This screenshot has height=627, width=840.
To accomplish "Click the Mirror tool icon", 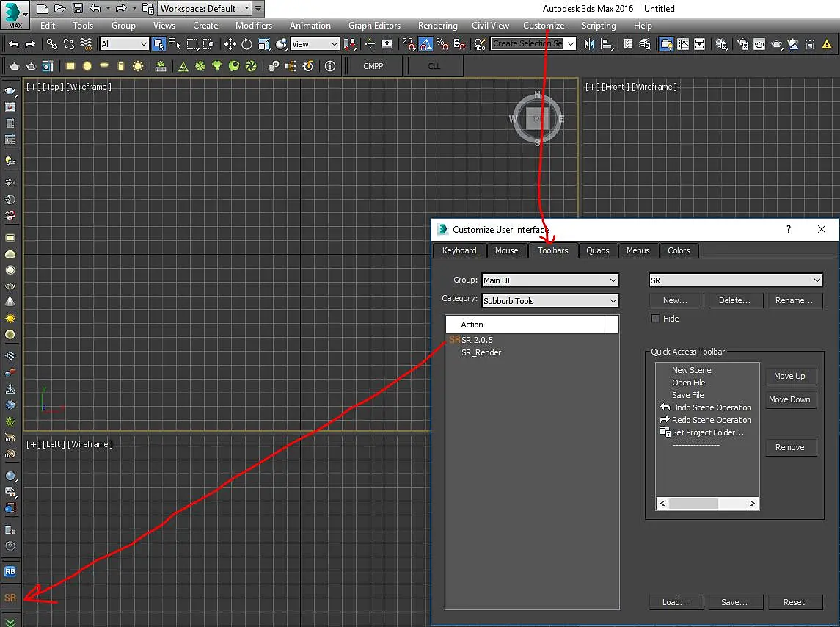I will pyautogui.click(x=589, y=44).
